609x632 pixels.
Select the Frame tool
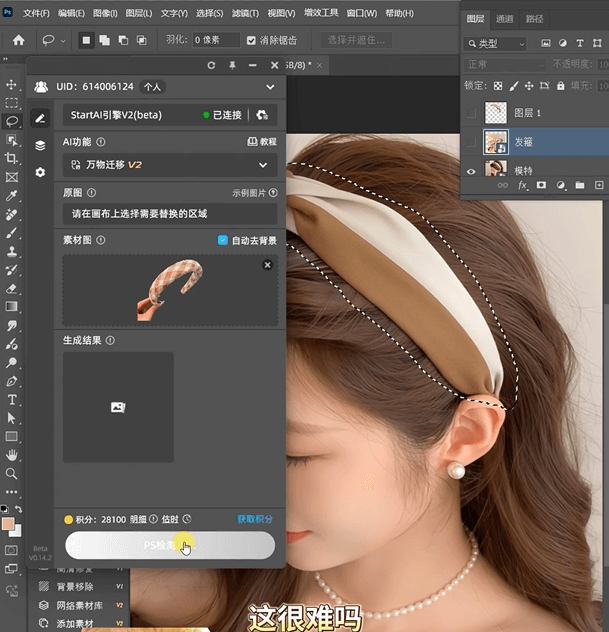click(x=11, y=177)
